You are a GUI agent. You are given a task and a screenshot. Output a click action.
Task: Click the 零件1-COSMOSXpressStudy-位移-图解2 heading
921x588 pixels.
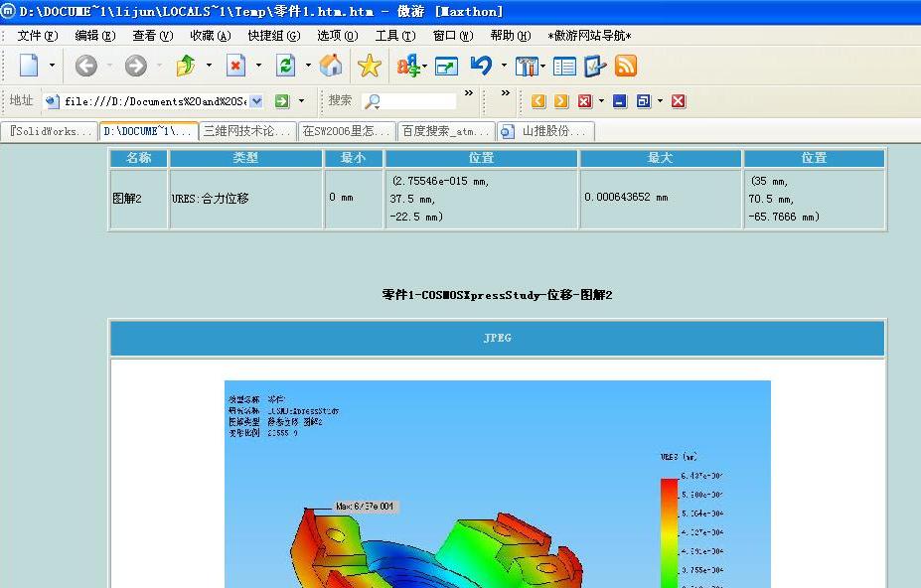coord(497,295)
